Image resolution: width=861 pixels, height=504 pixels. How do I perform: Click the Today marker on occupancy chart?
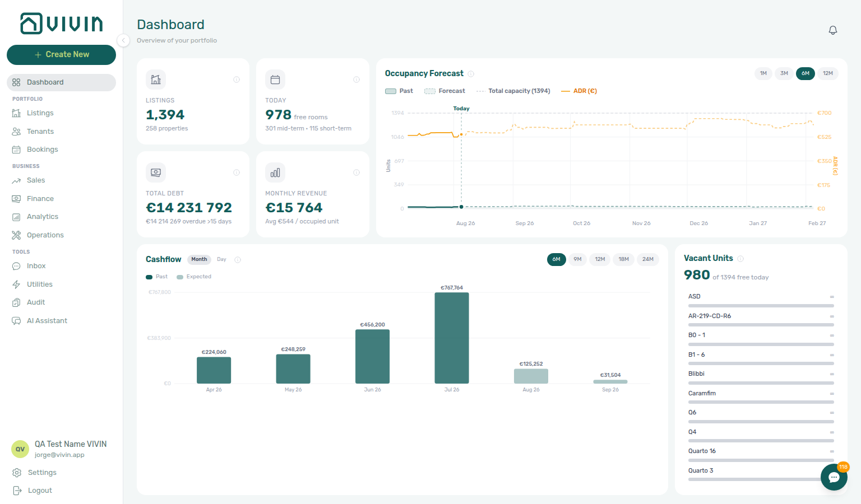[461, 109]
